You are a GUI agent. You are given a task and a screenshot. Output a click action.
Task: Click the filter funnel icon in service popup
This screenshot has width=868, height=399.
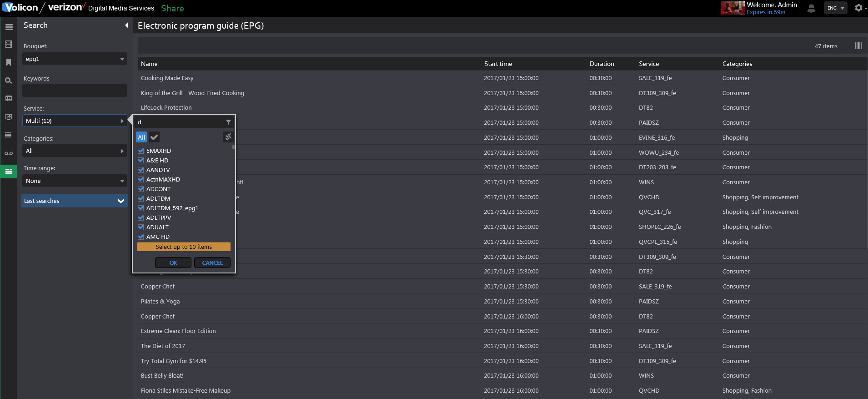coord(228,122)
